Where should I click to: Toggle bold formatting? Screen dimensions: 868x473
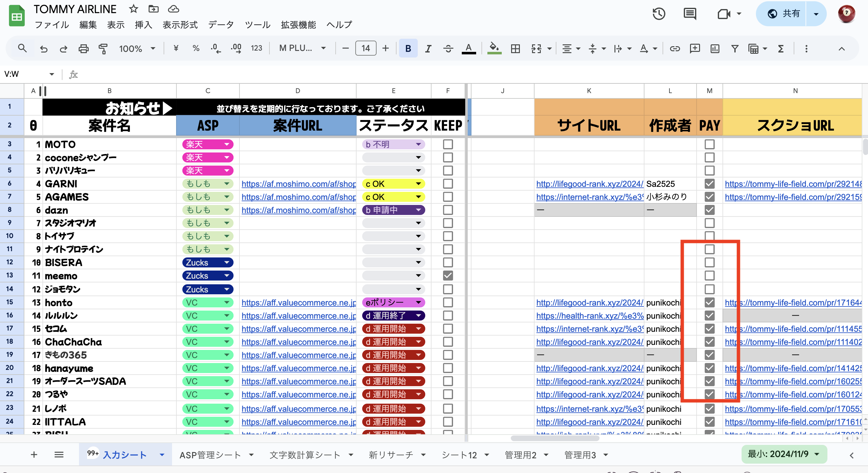pyautogui.click(x=408, y=48)
